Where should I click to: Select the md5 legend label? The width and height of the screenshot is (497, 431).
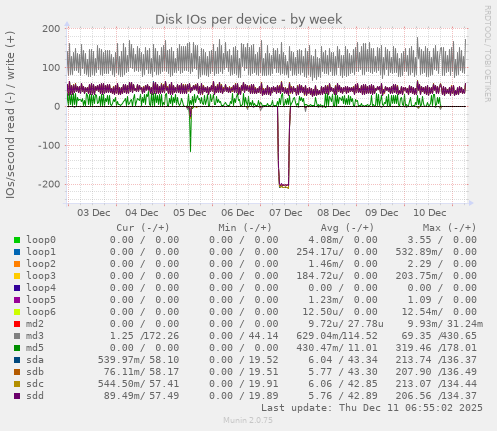35,348
